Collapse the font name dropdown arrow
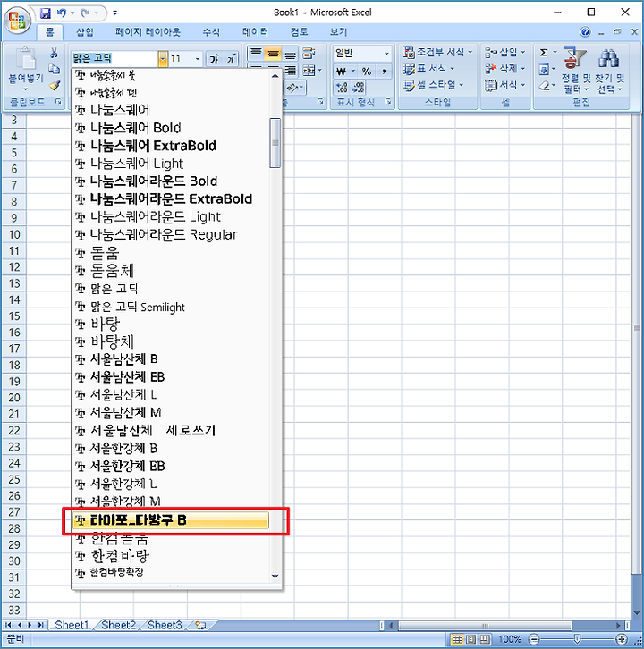644x649 pixels. [x=163, y=59]
